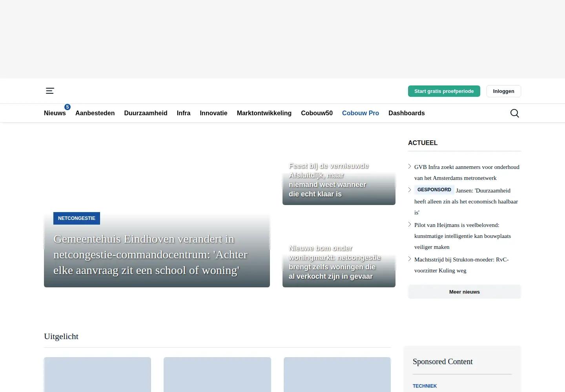Open the GVB Infra metronetwerk news item

tap(467, 172)
